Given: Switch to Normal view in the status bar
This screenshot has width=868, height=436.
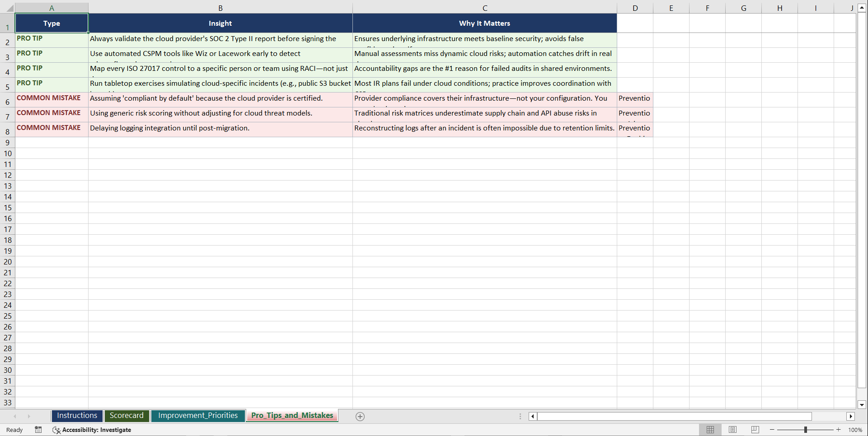Looking at the screenshot, I should [x=710, y=430].
